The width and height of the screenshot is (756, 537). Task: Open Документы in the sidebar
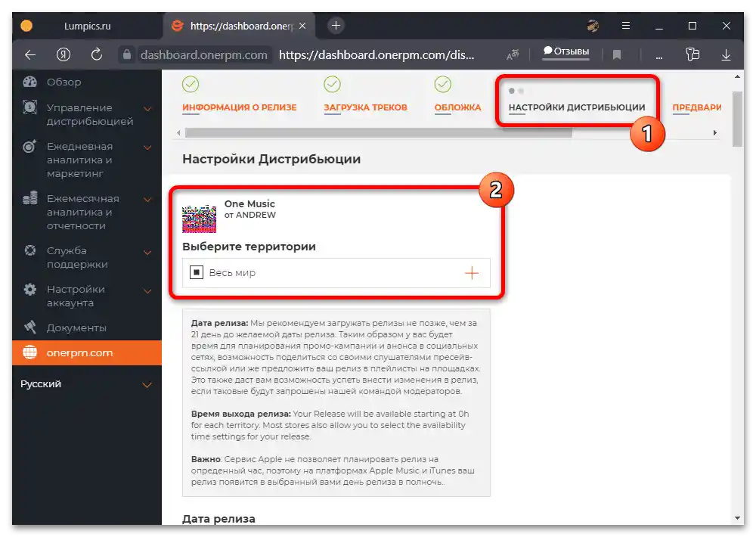[76, 328]
